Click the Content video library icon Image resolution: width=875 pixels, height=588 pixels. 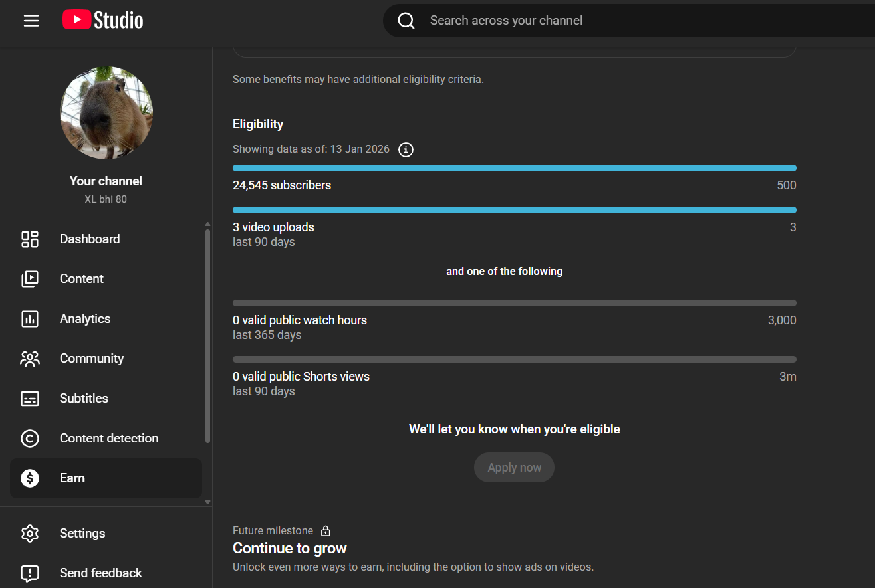pos(30,279)
